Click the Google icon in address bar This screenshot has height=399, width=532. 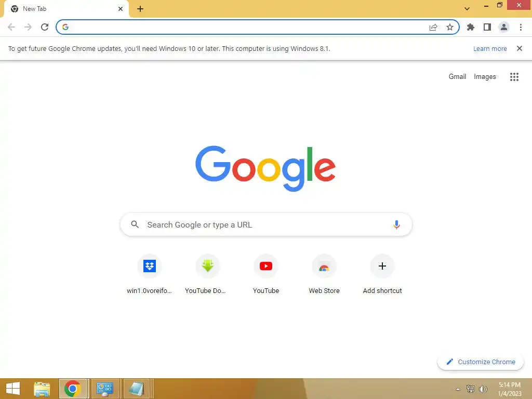pos(65,27)
